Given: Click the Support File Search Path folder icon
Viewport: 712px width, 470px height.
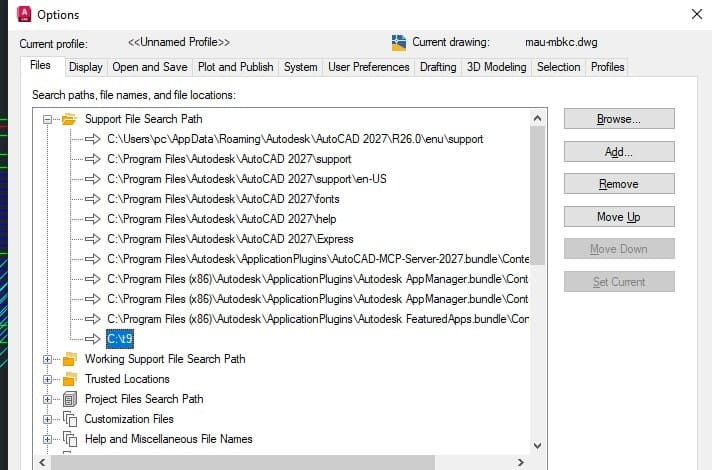Looking at the screenshot, I should pos(69,119).
